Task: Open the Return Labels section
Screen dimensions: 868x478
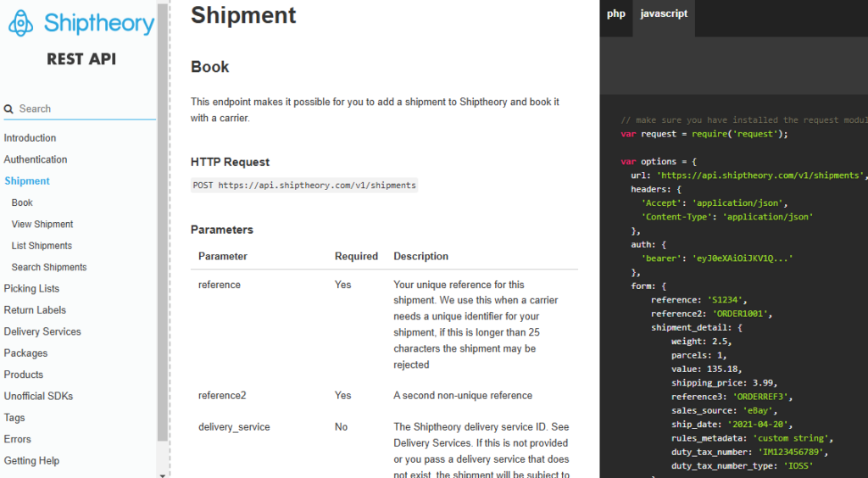Action: pos(35,310)
